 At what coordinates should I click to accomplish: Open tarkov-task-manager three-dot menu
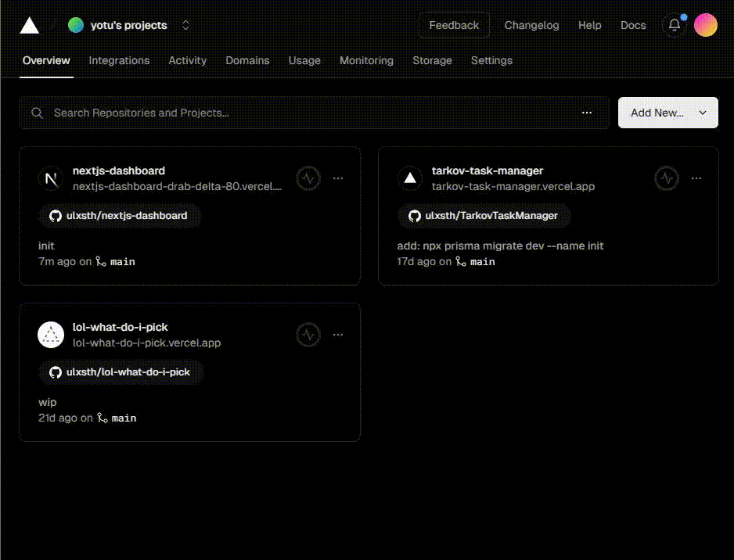point(696,178)
